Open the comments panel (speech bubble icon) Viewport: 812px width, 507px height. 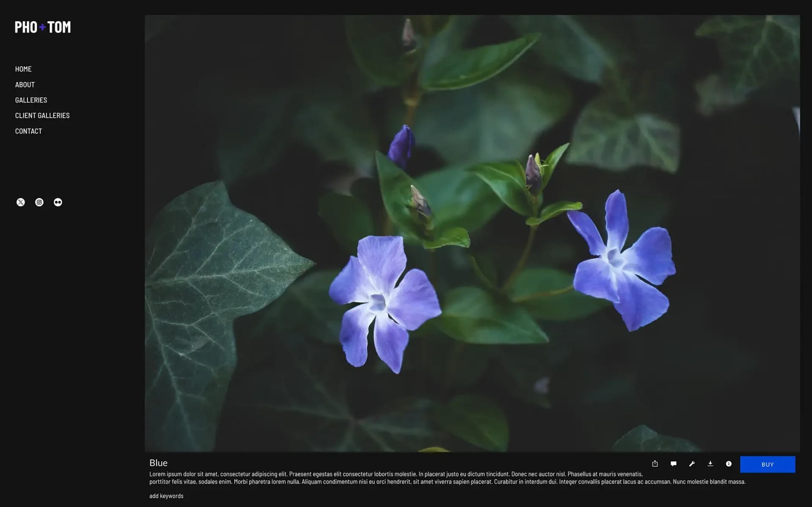click(x=673, y=463)
